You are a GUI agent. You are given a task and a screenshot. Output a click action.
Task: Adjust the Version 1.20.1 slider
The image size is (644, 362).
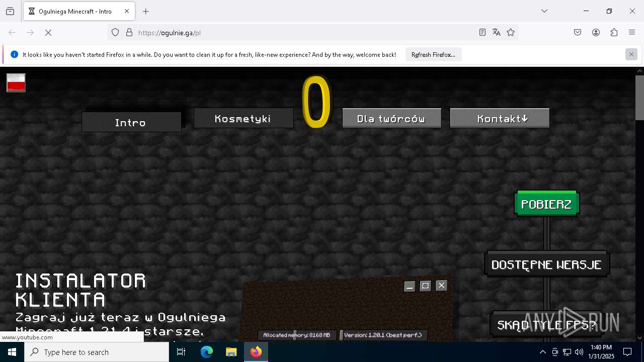[383, 335]
